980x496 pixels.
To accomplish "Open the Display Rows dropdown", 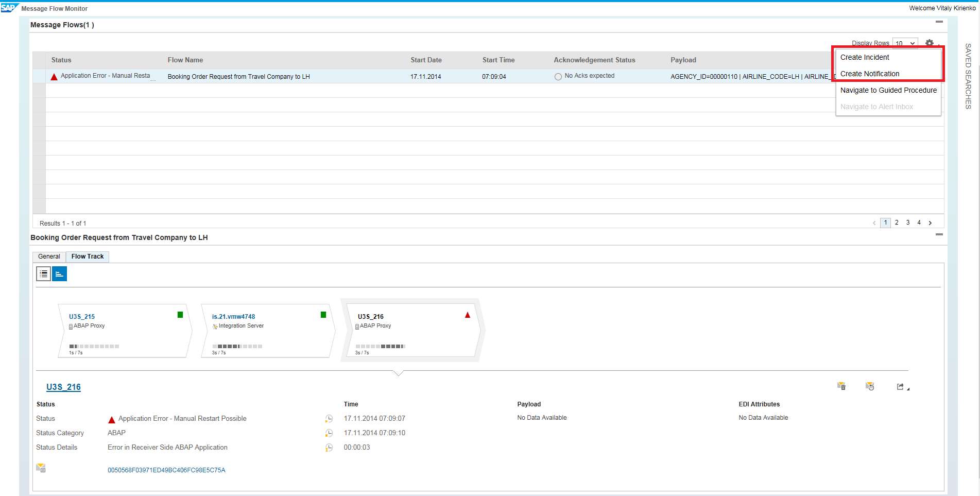I will [x=905, y=43].
